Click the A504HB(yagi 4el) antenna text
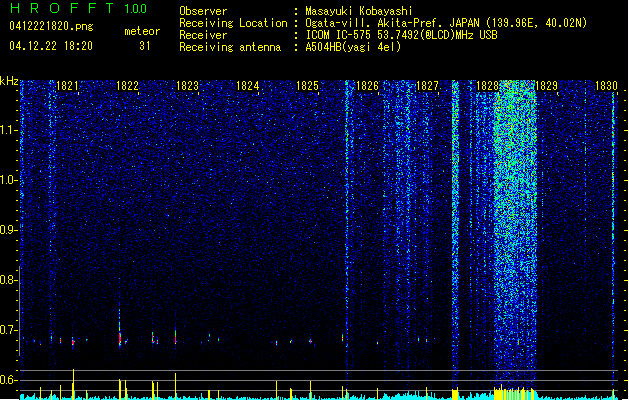This screenshot has height=400, width=629. pyautogui.click(x=353, y=47)
